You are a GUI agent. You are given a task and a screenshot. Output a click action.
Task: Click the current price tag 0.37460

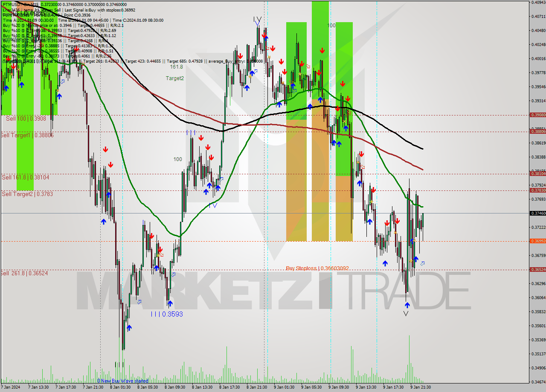[x=538, y=213]
